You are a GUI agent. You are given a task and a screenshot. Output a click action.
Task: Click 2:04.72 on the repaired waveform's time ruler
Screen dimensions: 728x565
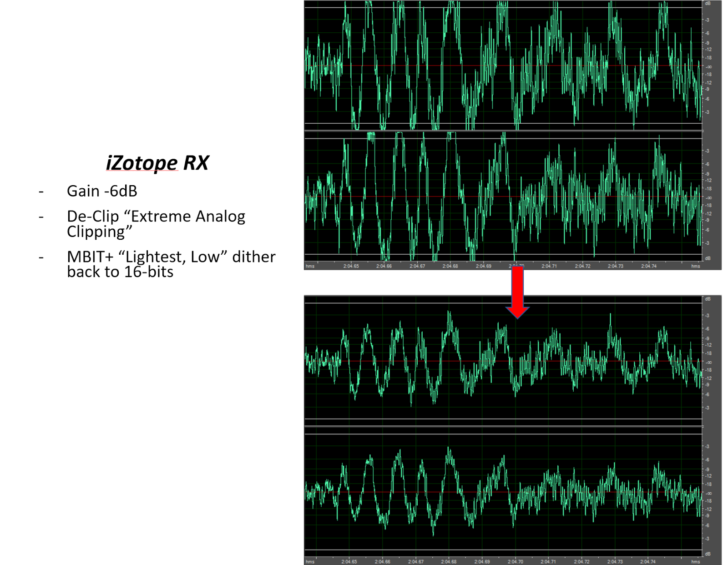(582, 562)
